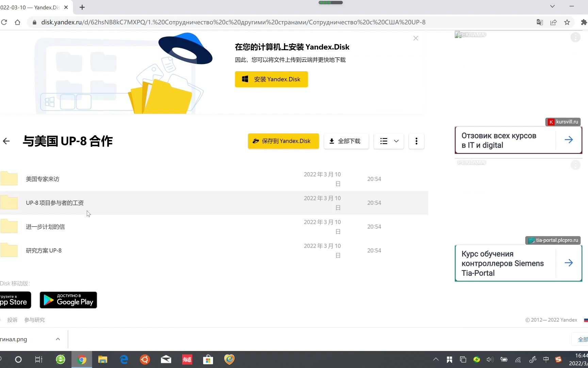Screen dimensions: 588x368
Task: Click the Курс обучения контроллеров Siemens ad
Action: coord(503,263)
